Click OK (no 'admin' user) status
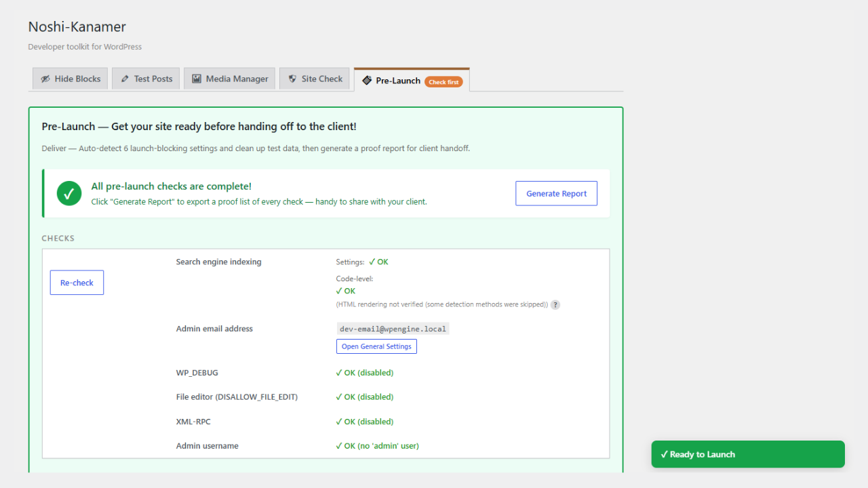The width and height of the screenshot is (868, 488). 377,446
